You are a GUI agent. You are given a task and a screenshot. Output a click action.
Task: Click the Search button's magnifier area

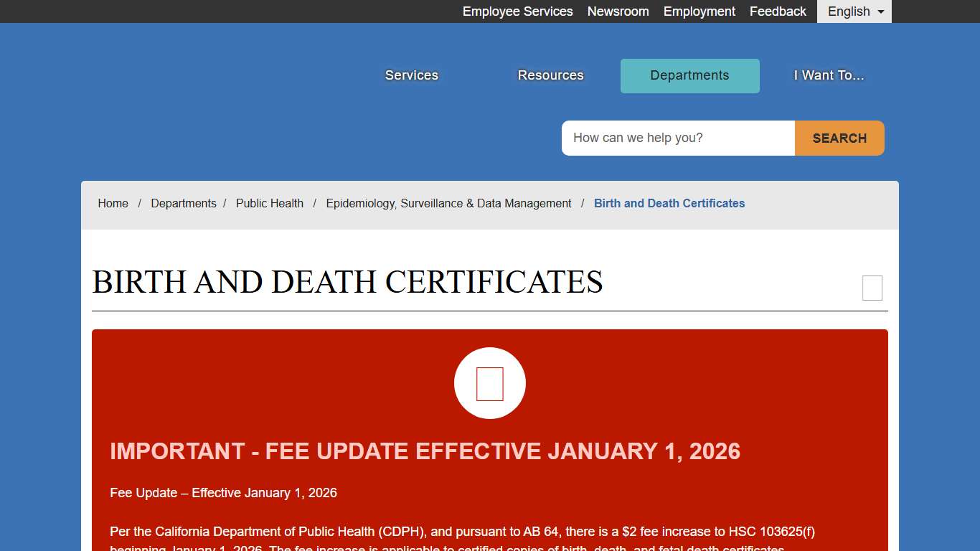click(839, 138)
